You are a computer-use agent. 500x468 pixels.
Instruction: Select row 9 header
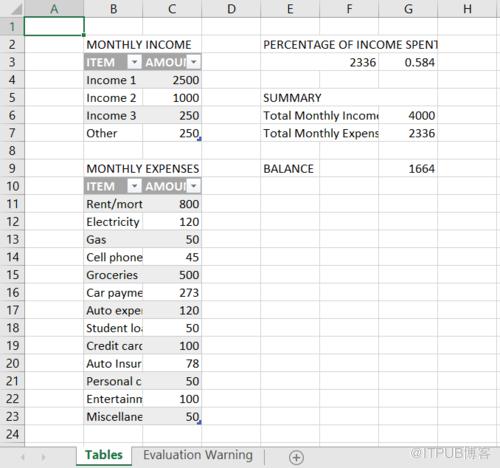pyautogui.click(x=12, y=168)
